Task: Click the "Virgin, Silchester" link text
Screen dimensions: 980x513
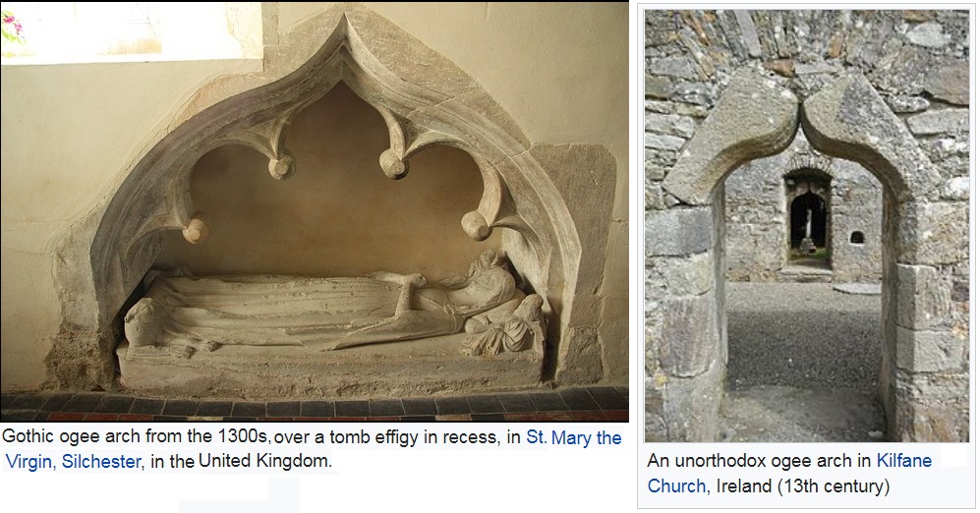Action: point(73,462)
